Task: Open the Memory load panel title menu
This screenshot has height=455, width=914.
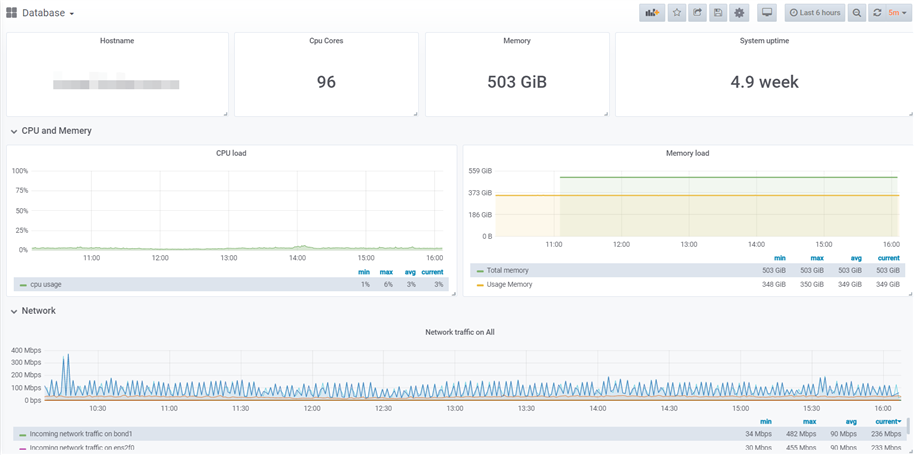Action: tap(687, 153)
